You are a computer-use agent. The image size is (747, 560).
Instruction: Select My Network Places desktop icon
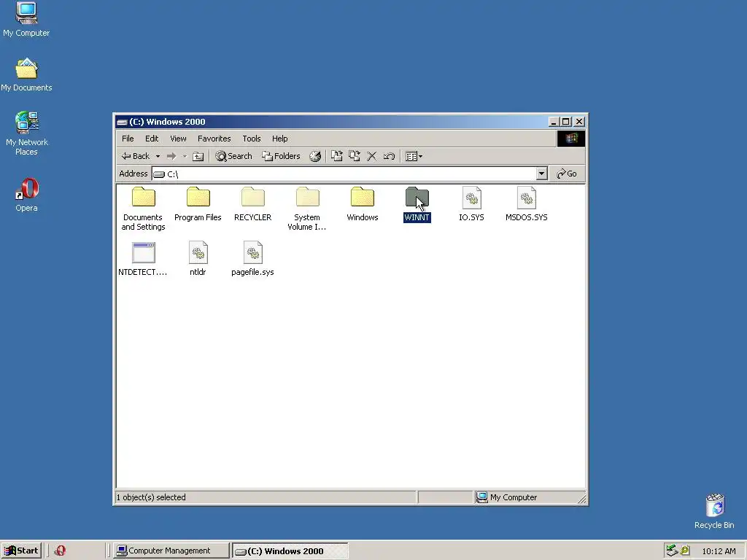27,134
